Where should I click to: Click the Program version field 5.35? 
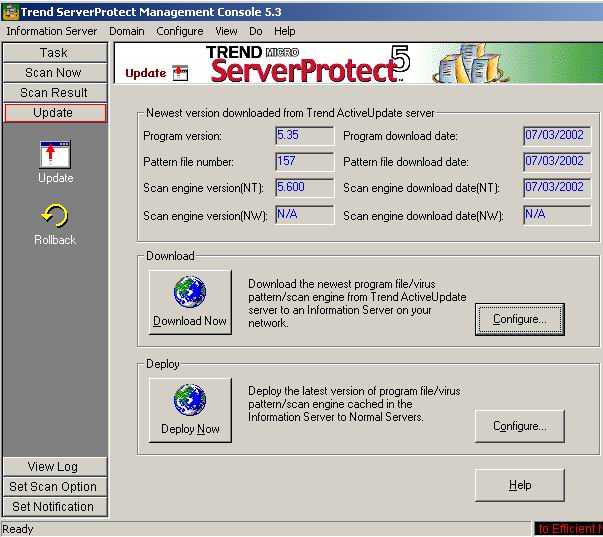coord(305,135)
